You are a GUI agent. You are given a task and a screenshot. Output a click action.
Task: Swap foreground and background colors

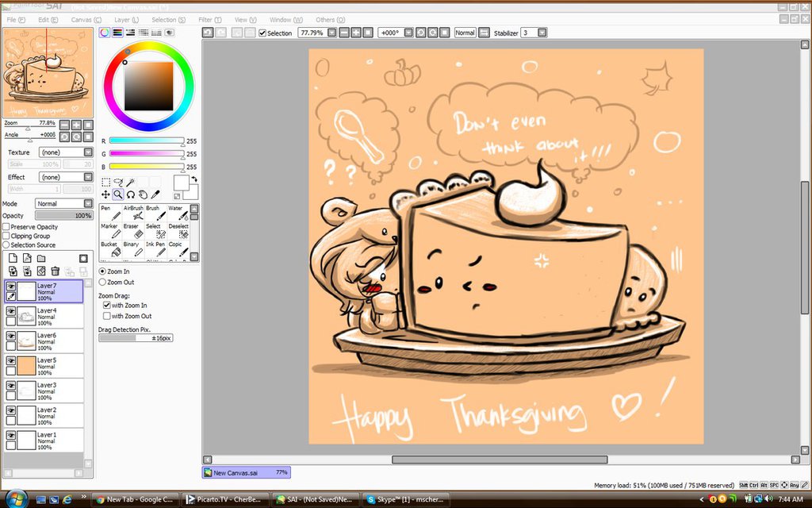[x=194, y=179]
